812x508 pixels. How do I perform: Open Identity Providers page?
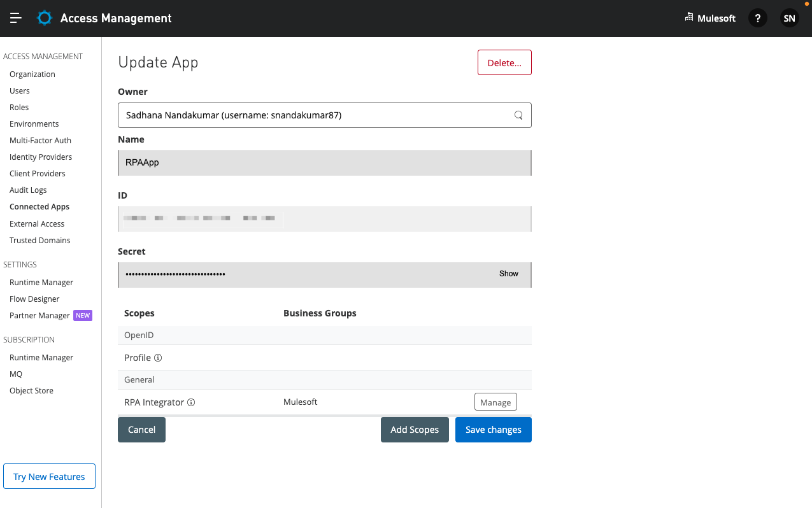click(41, 157)
